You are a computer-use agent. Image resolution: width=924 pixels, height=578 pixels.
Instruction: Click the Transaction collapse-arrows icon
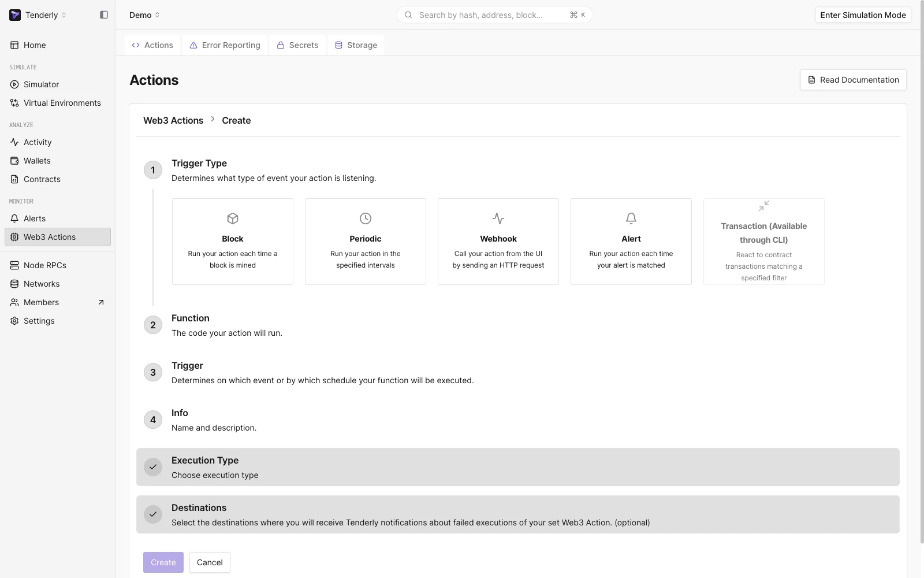[764, 206]
